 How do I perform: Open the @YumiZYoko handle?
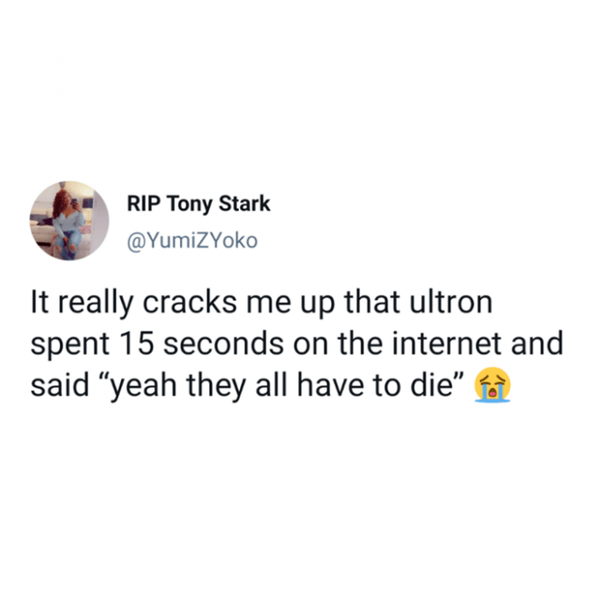click(x=192, y=241)
